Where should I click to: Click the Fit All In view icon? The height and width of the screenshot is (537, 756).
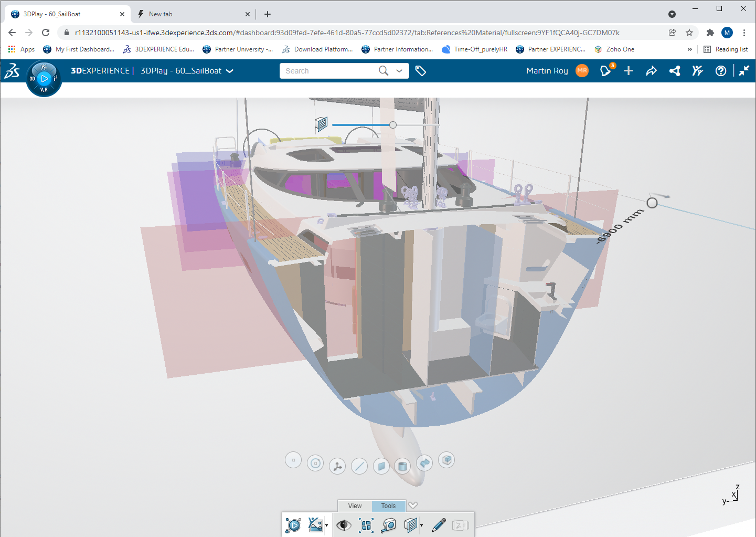point(366,525)
